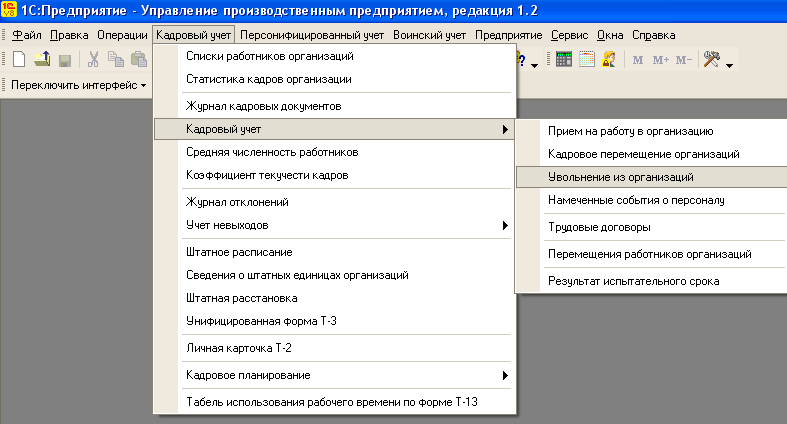Expand Кадровое планирование submenu arrow

point(505,375)
